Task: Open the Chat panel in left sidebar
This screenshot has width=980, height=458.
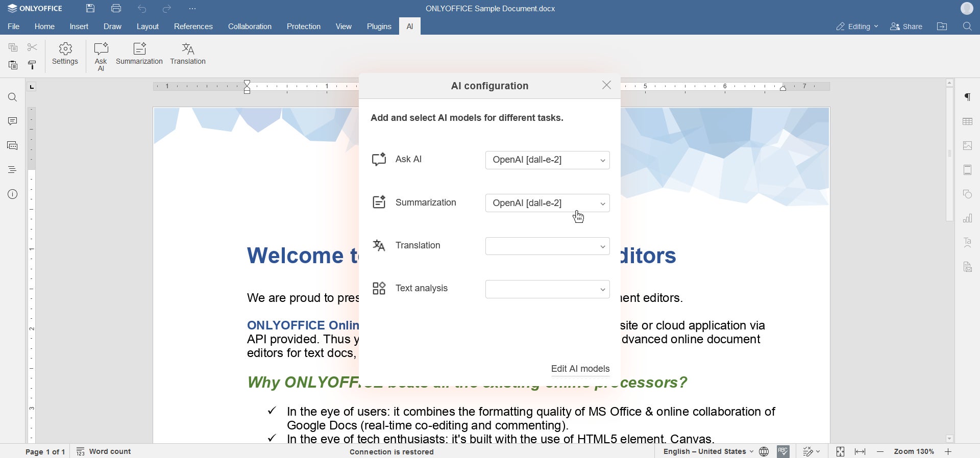Action: (13, 146)
